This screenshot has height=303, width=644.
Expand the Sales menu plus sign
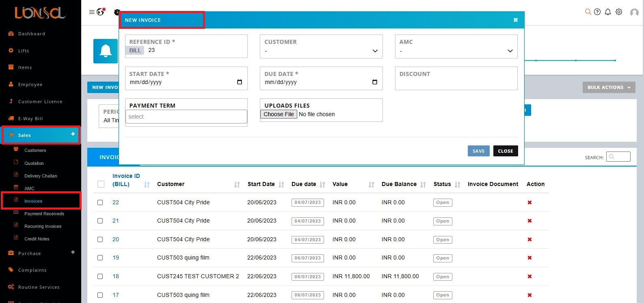73,134
